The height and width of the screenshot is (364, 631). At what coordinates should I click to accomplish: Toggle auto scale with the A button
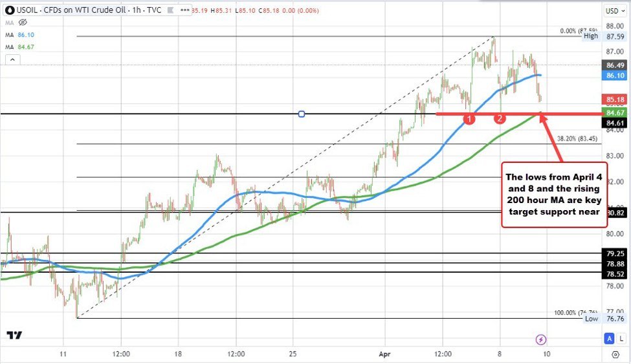[x=610, y=339]
